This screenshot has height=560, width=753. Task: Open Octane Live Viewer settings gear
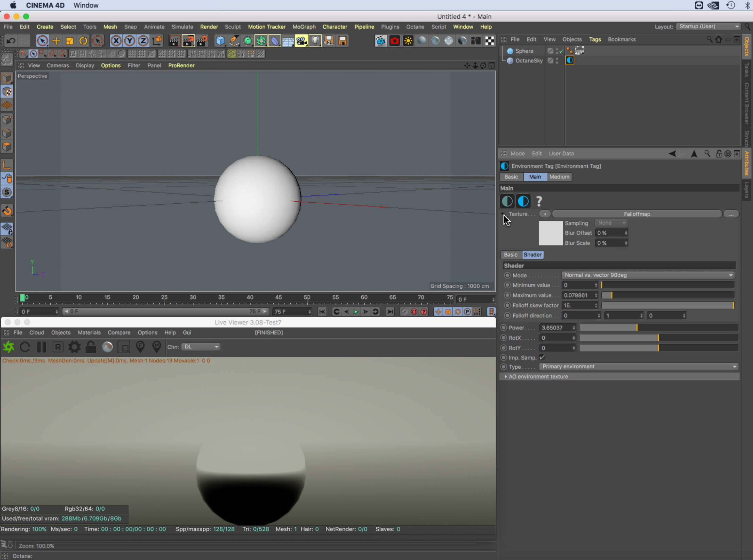(x=74, y=347)
